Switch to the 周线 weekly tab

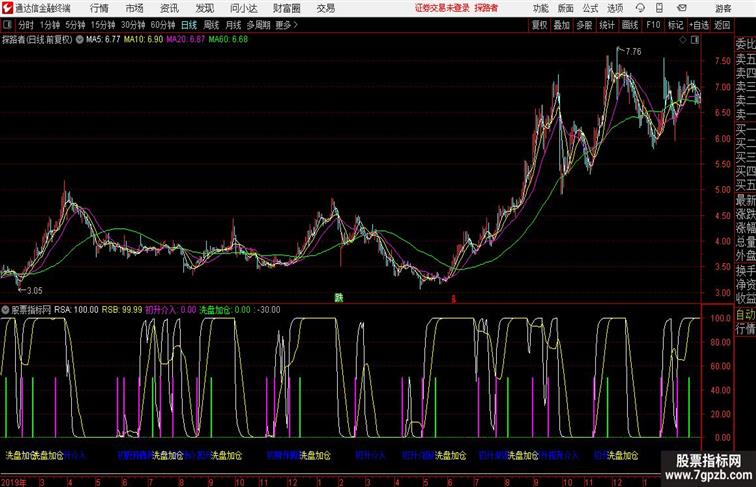pos(211,25)
